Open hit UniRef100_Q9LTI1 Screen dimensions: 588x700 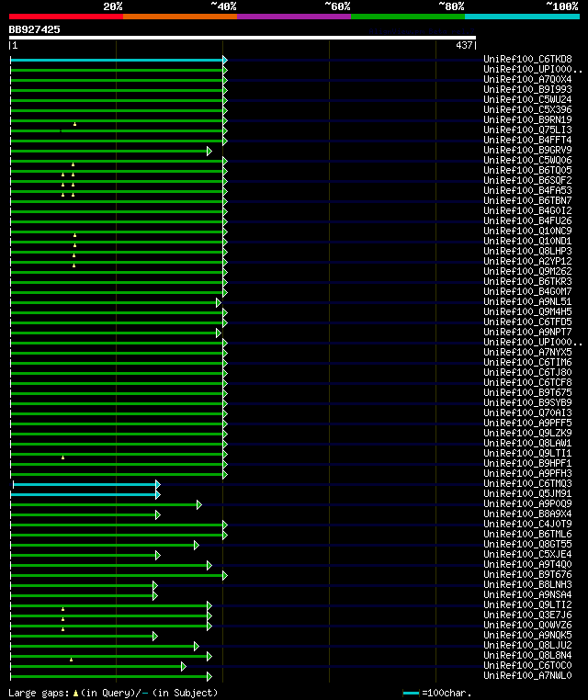click(x=527, y=454)
